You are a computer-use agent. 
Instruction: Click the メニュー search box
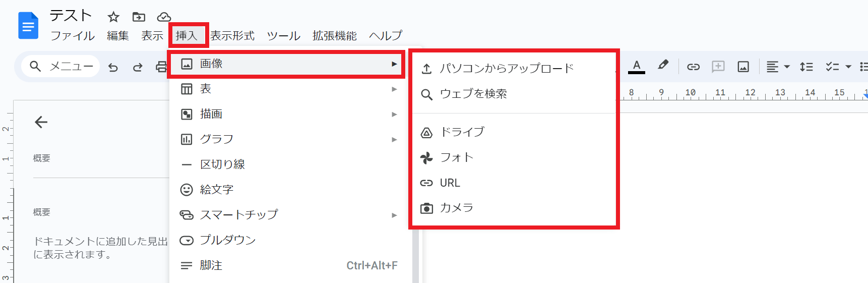60,66
